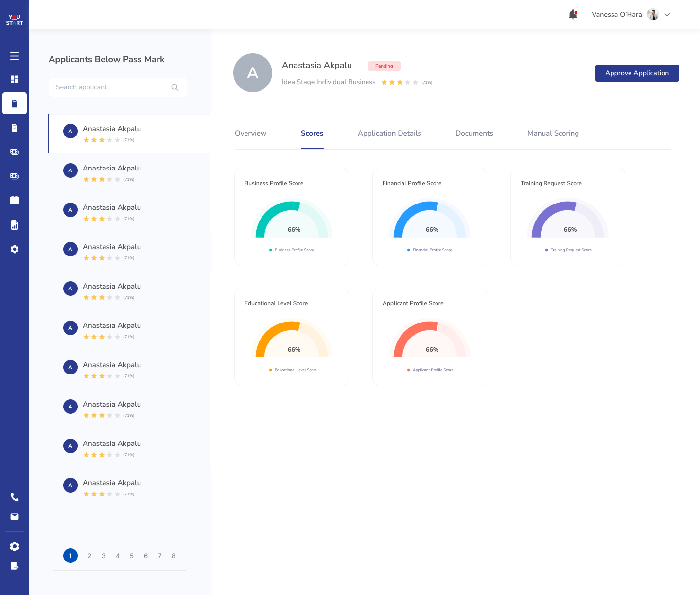Open the reports chart document icon
The width and height of the screenshot is (700, 595).
[15, 225]
